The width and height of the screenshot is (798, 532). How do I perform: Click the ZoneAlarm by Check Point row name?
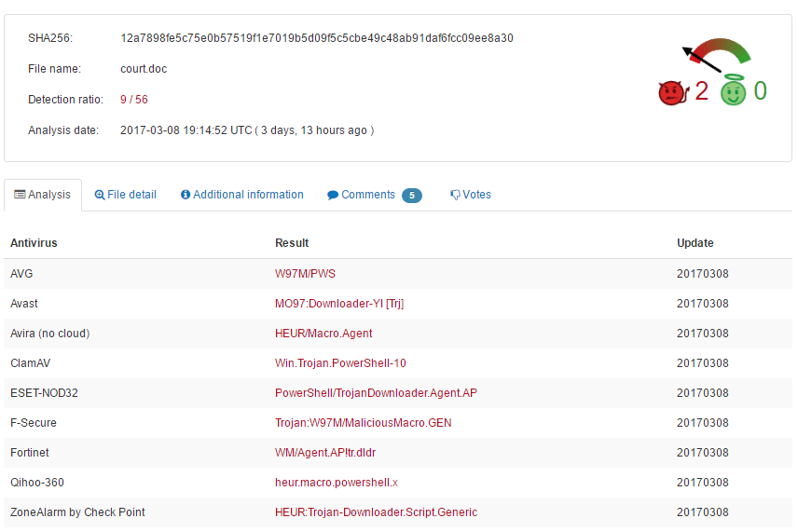77,512
